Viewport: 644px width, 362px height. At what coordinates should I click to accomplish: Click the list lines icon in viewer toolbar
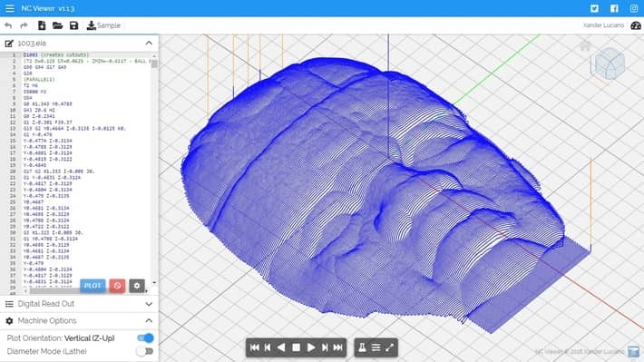coord(376,347)
